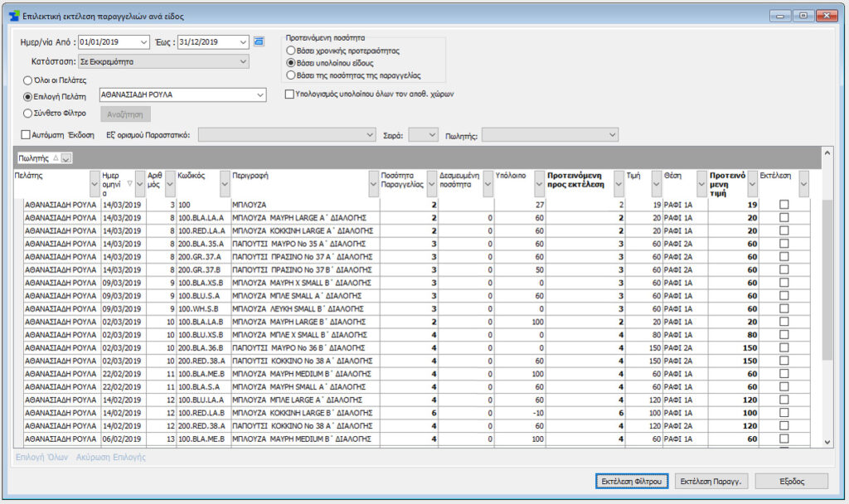849x504 pixels.
Task: Click the Επιλογή Όλων link
Action: click(x=41, y=458)
